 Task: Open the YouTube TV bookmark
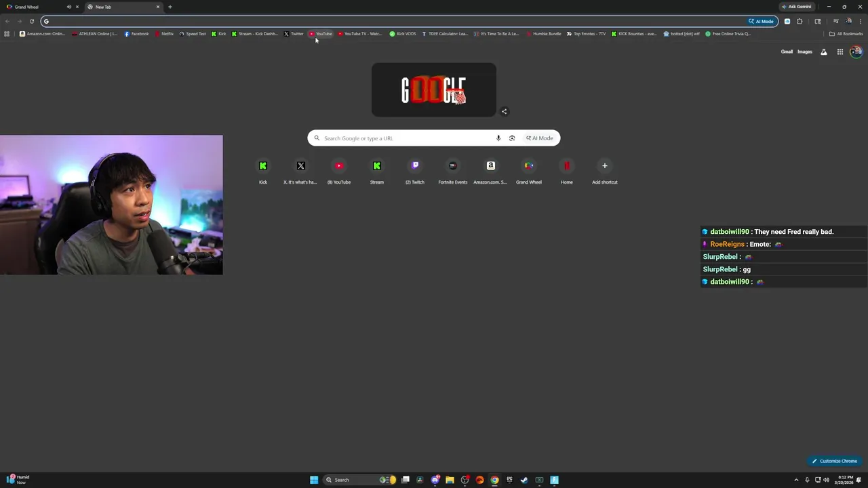(x=360, y=34)
